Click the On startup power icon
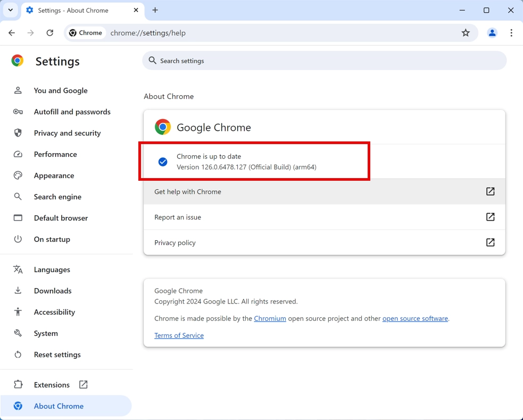 click(x=18, y=239)
